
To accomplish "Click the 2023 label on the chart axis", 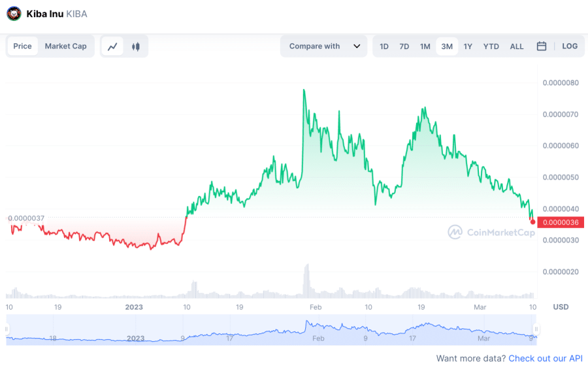I will pos(134,307).
